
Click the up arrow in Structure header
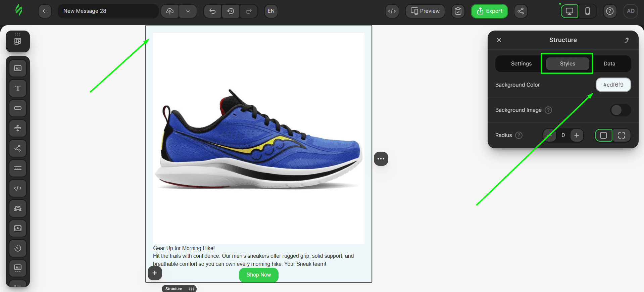point(627,40)
